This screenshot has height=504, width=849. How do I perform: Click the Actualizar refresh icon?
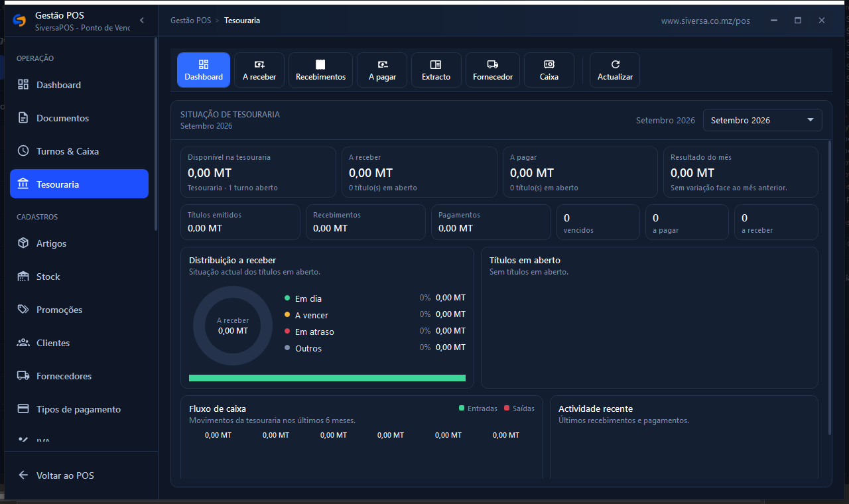point(615,64)
